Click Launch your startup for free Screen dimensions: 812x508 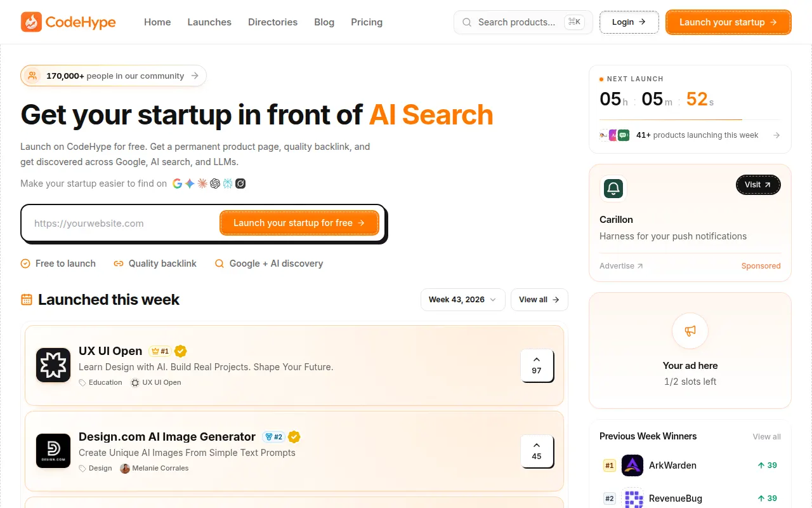point(299,223)
